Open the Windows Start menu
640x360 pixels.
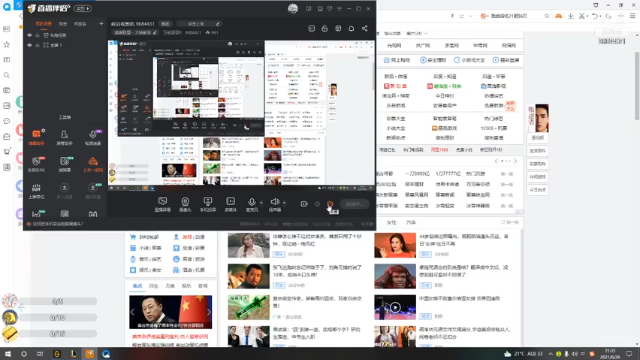(x=7, y=354)
